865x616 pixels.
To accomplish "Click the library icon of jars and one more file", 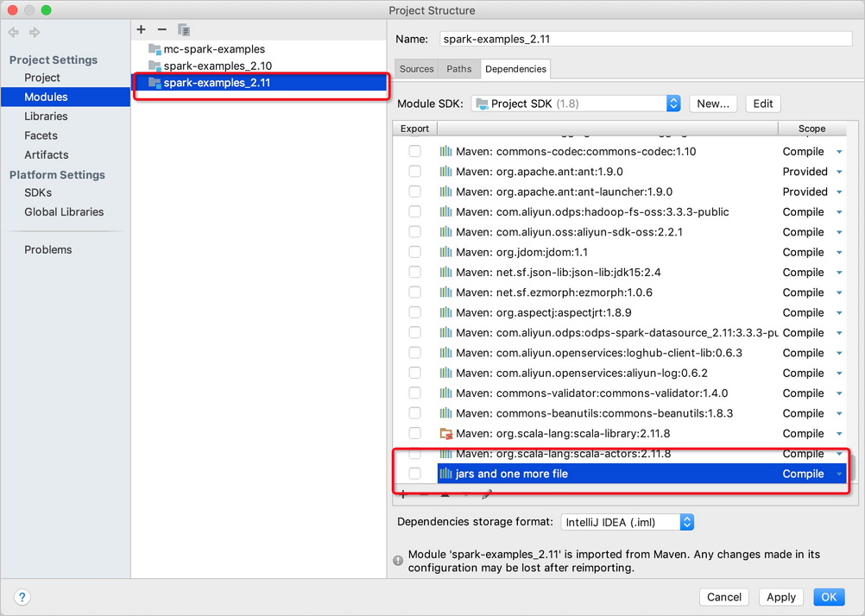I will click(x=445, y=474).
